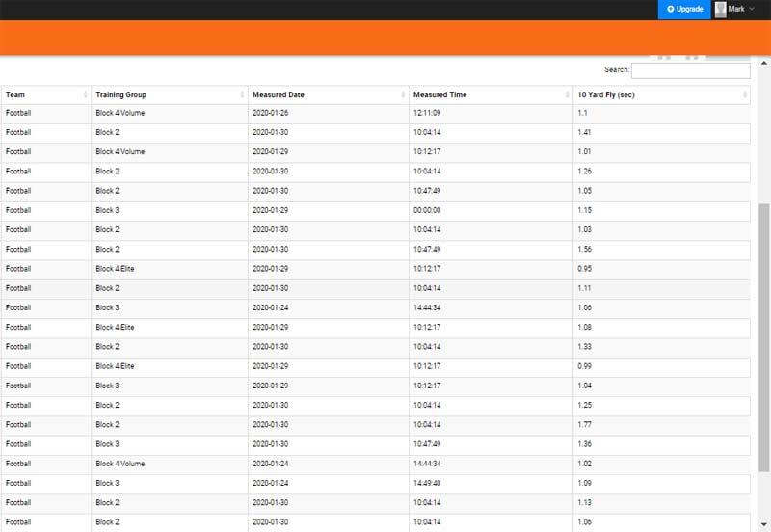Click the Measured Time header label
This screenshot has width=771, height=532.
440,94
